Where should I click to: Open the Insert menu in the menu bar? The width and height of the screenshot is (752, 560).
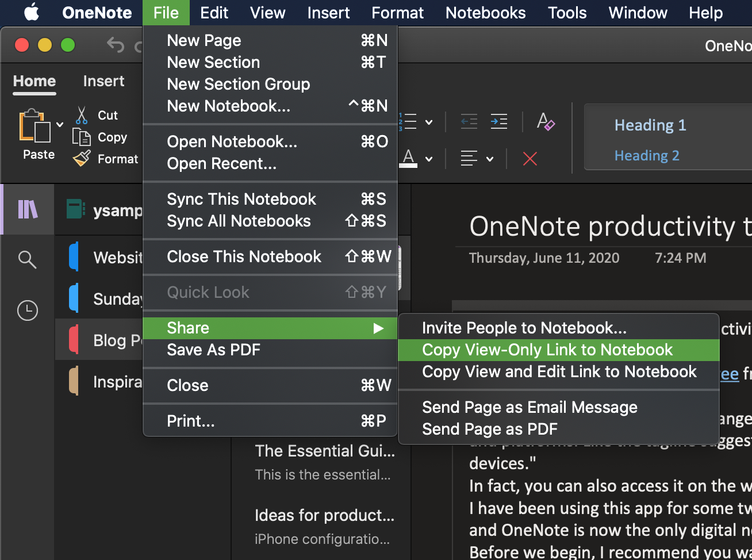(328, 13)
